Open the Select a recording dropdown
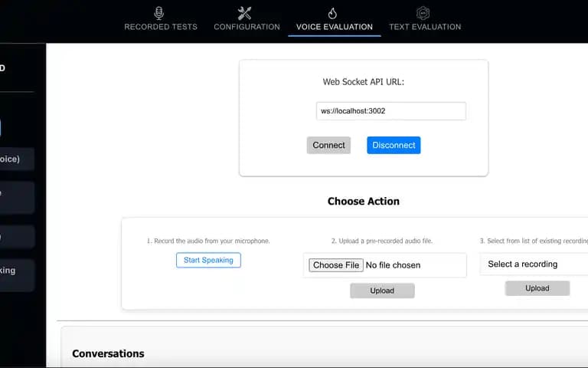The width and height of the screenshot is (588, 368). pyautogui.click(x=534, y=264)
